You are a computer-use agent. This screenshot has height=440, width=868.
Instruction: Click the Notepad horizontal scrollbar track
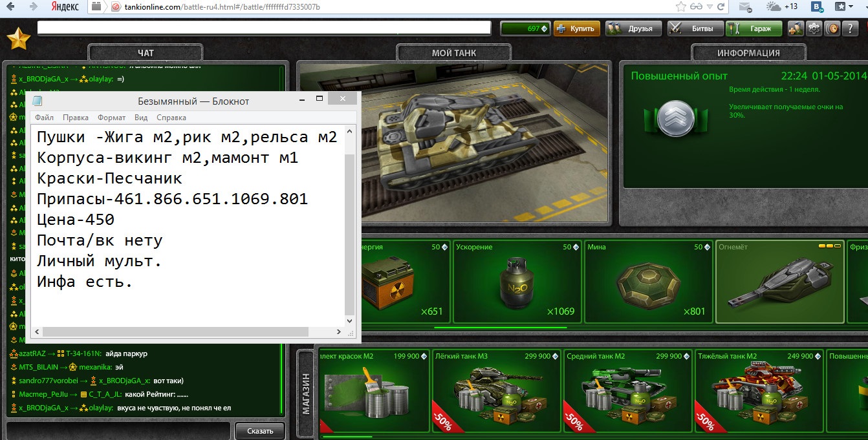click(x=188, y=331)
